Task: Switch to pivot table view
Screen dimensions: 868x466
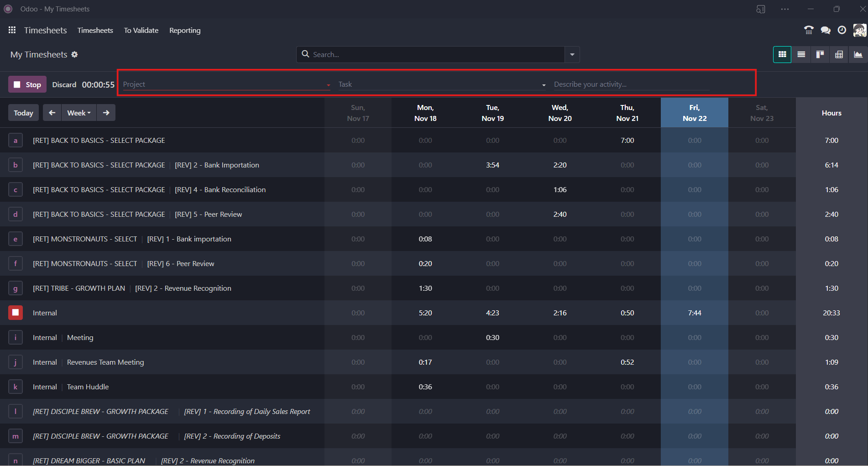Action: (839, 55)
